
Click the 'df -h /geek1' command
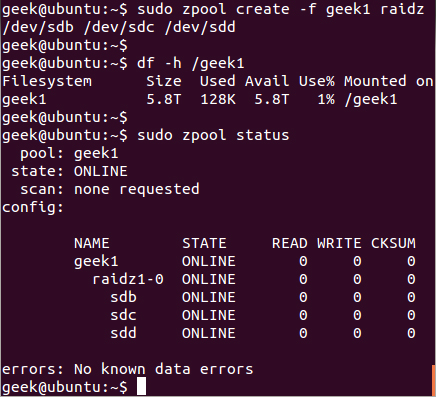tap(191, 63)
